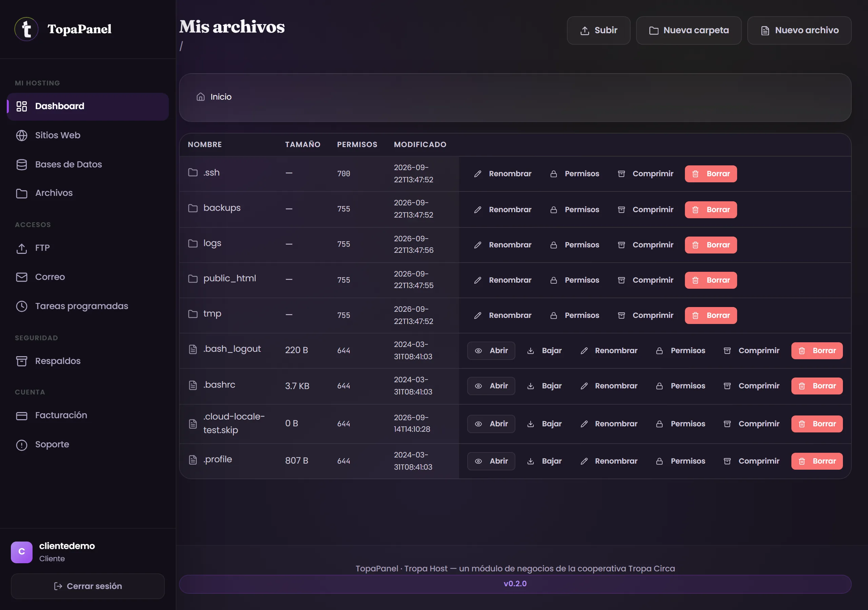Click the NOMBRE column header
The width and height of the screenshot is (868, 610).
(205, 144)
